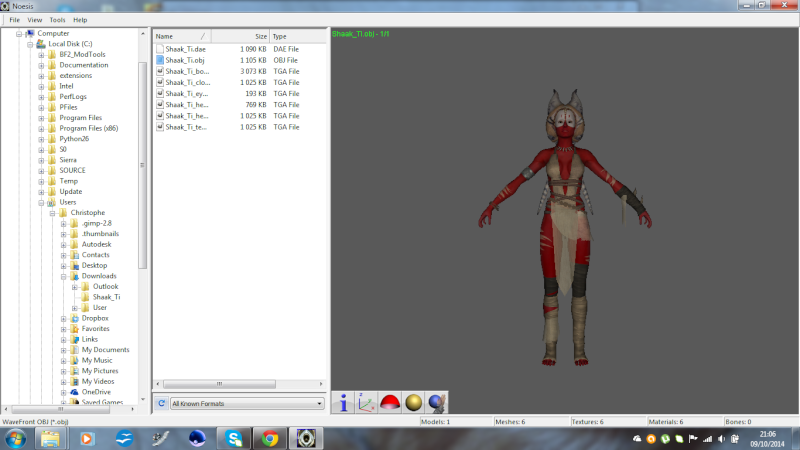Select the My Documents folder
The width and height of the screenshot is (800, 450).
point(106,349)
